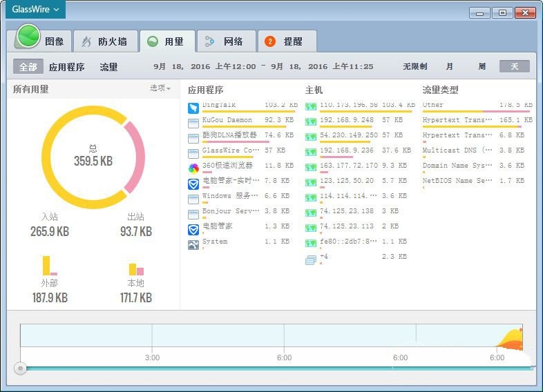The width and height of the screenshot is (543, 392).
Task: Select the 全部 (All) filter
Action: [x=28, y=66]
